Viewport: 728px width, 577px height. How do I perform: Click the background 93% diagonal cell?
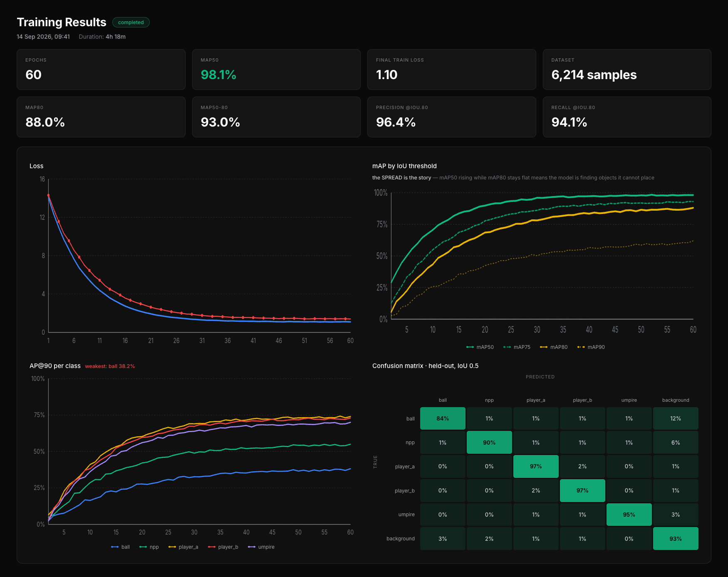point(676,539)
